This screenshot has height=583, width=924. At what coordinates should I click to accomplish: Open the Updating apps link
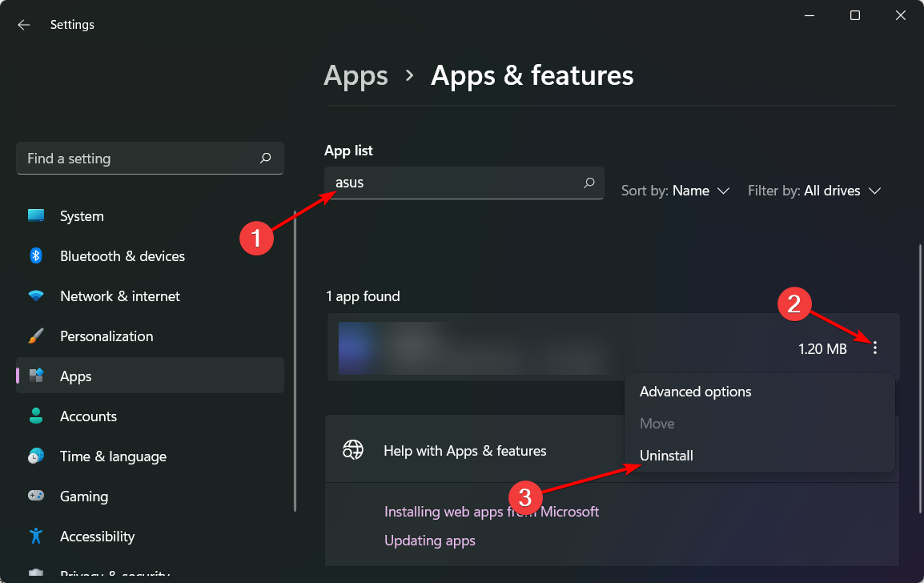tap(429, 541)
